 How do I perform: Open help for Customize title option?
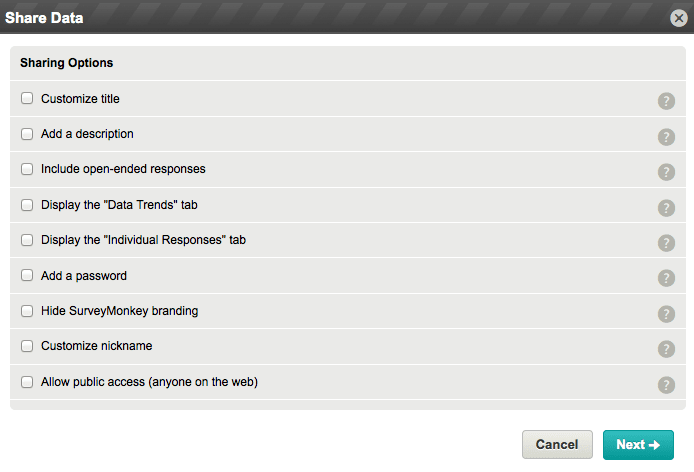tap(666, 101)
